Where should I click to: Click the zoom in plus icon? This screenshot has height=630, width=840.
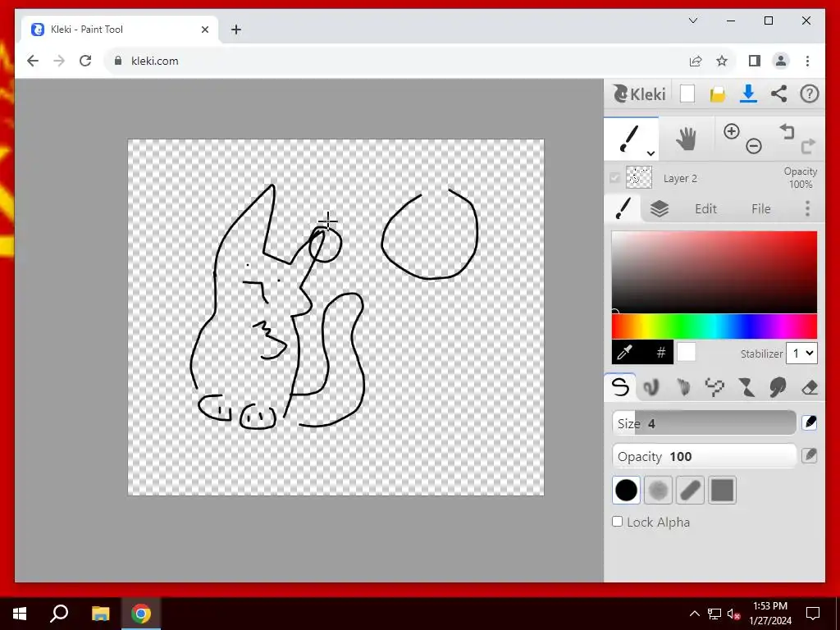tap(731, 131)
